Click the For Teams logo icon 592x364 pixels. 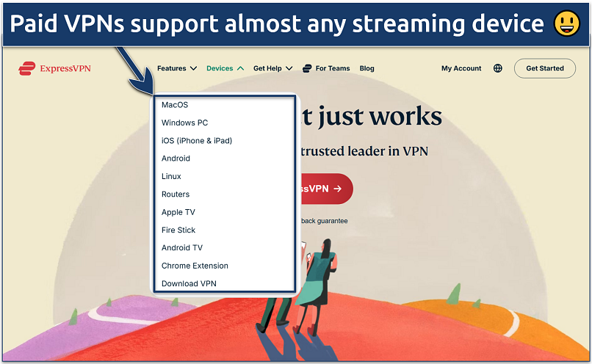tap(307, 68)
